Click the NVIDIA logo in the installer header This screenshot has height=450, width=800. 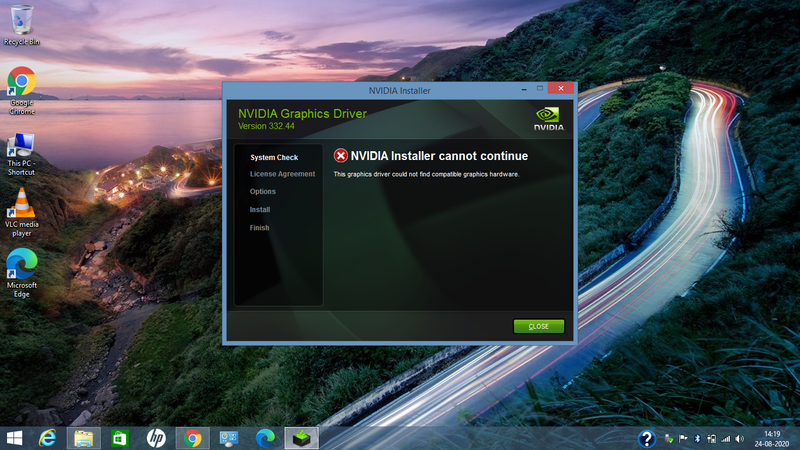coord(548,119)
